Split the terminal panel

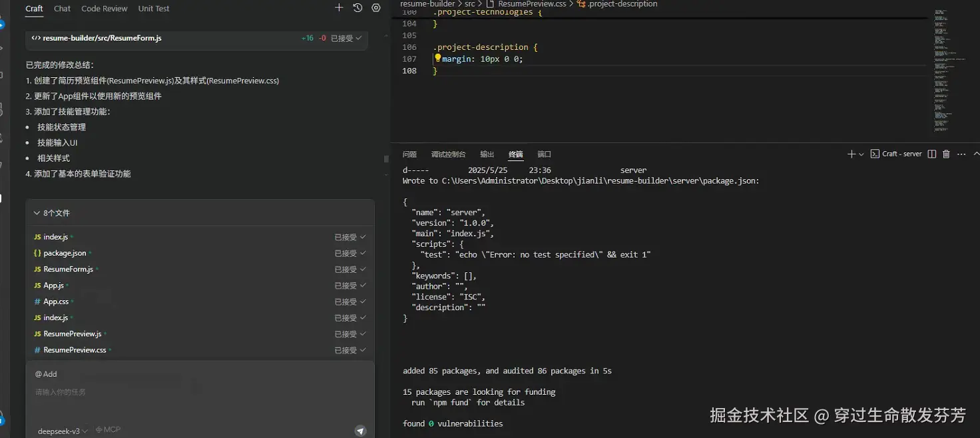tap(932, 154)
